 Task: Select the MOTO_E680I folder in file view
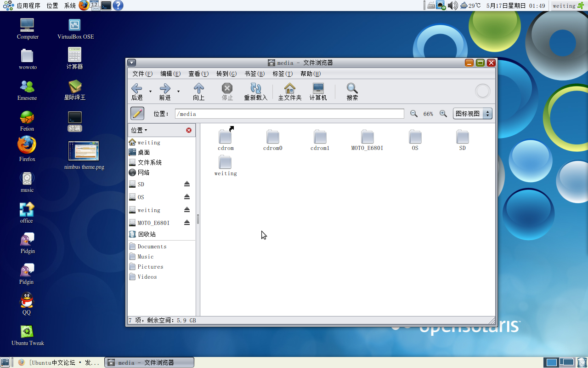(367, 140)
